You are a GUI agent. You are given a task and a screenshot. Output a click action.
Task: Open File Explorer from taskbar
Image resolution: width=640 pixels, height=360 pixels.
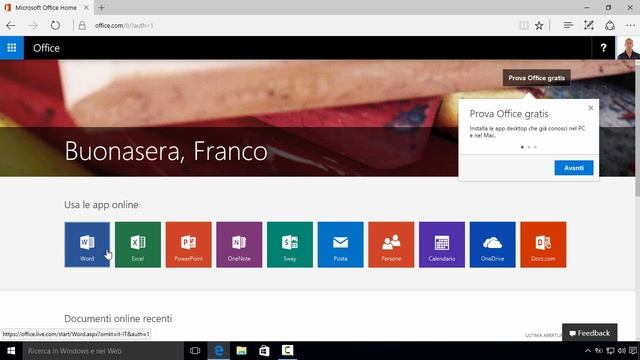[x=242, y=351]
